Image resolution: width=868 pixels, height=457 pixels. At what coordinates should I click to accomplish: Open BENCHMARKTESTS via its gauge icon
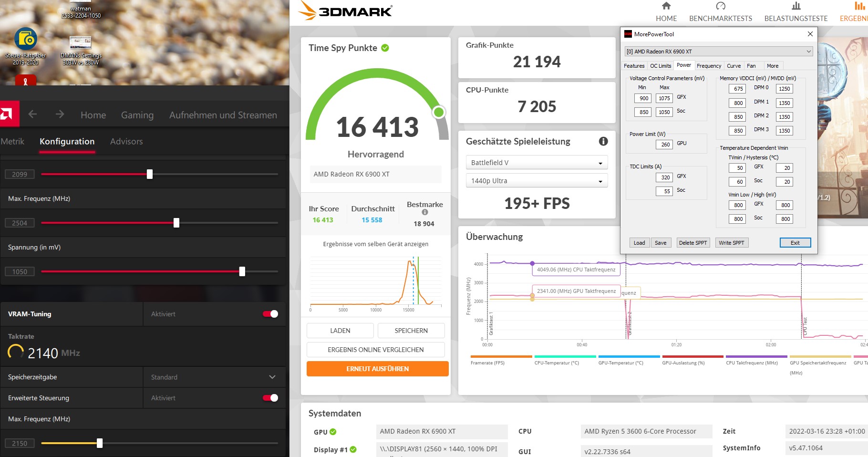[721, 6]
